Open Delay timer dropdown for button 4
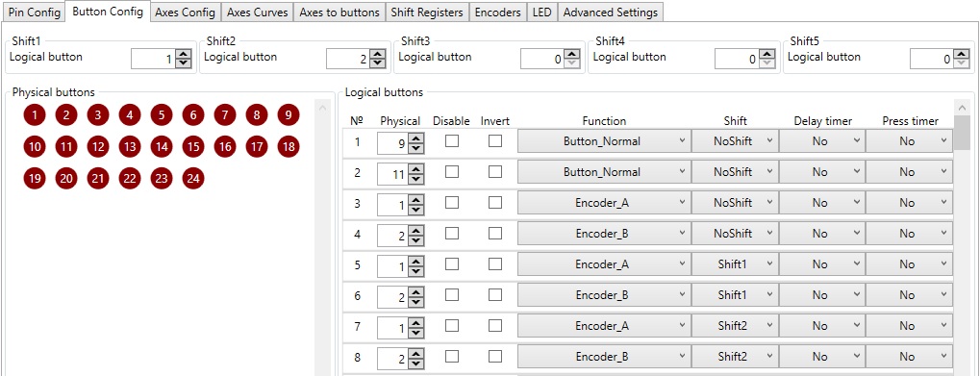 pyautogui.click(x=821, y=233)
